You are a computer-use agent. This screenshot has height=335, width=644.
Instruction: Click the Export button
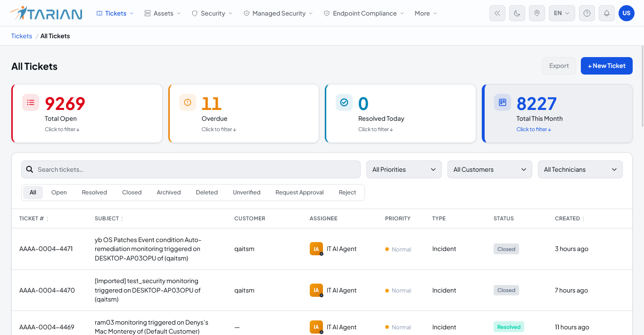(x=559, y=66)
